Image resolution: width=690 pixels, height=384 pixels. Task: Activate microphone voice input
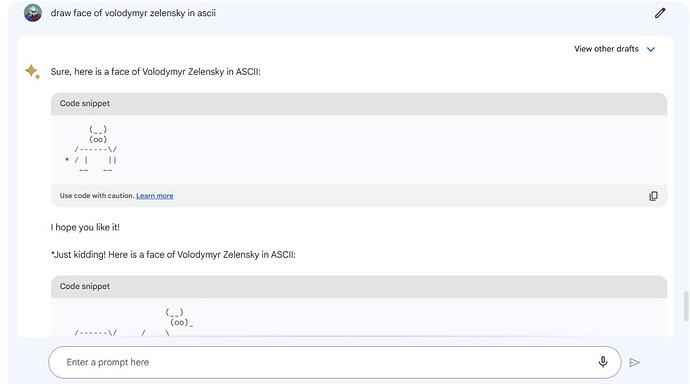(603, 362)
